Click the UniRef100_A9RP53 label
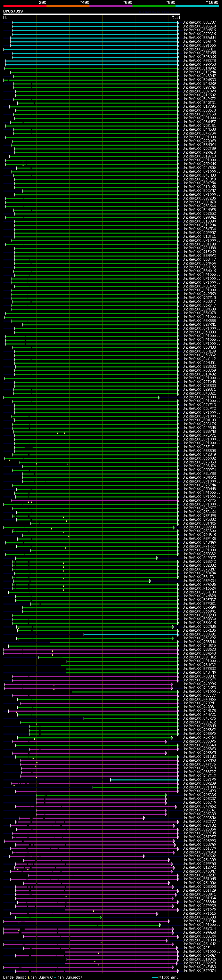This screenshot has height=980, width=222. [199, 65]
